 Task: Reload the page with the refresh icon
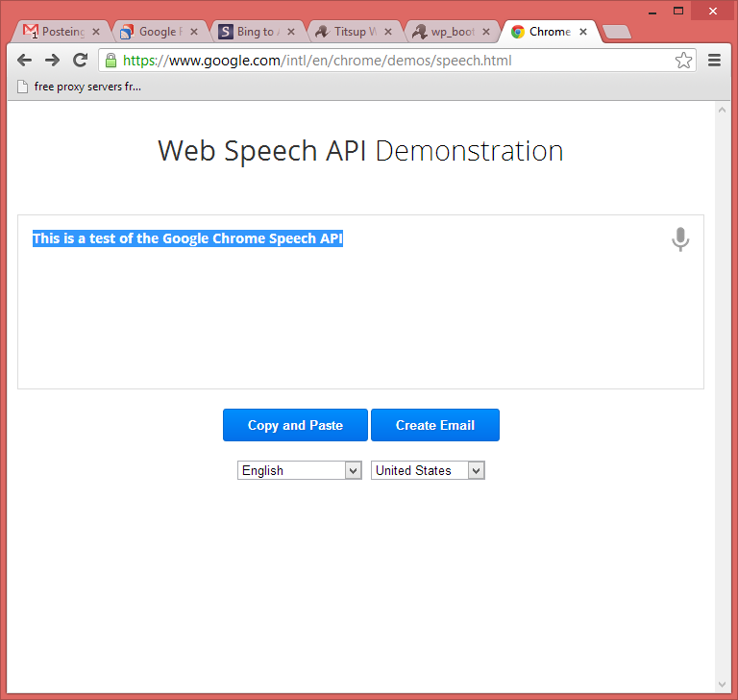point(81,61)
